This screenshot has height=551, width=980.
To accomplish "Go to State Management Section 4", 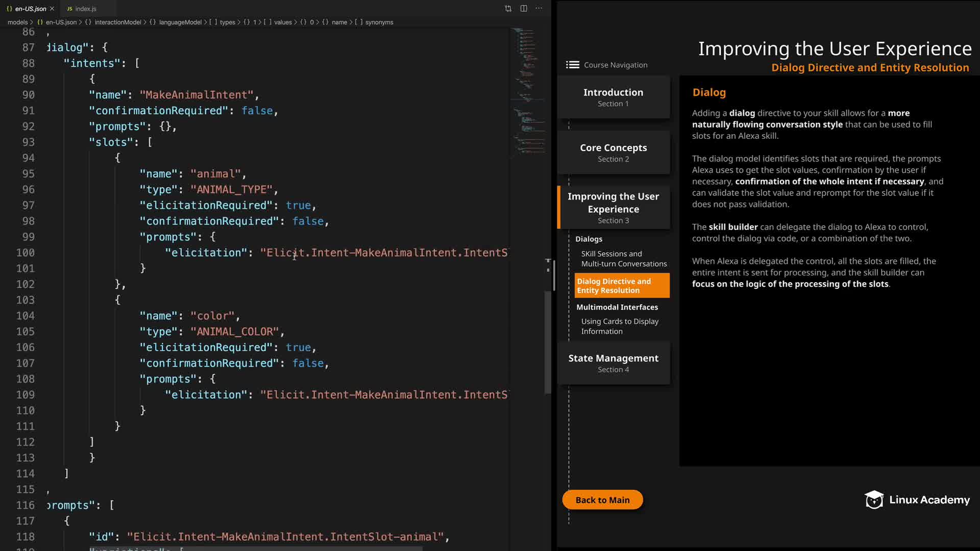I will 613,363.
